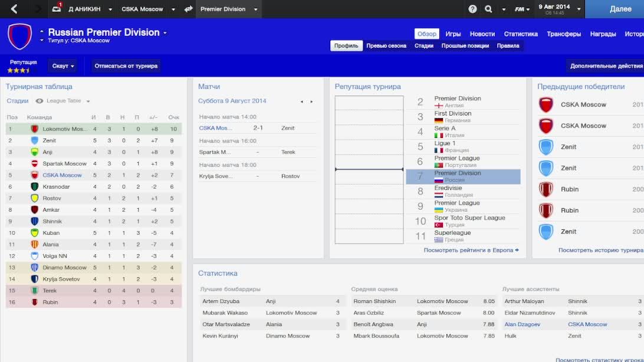Screen dimensions: 644x362
Task: Expand the League Table view dropdown
Action: tap(88, 101)
